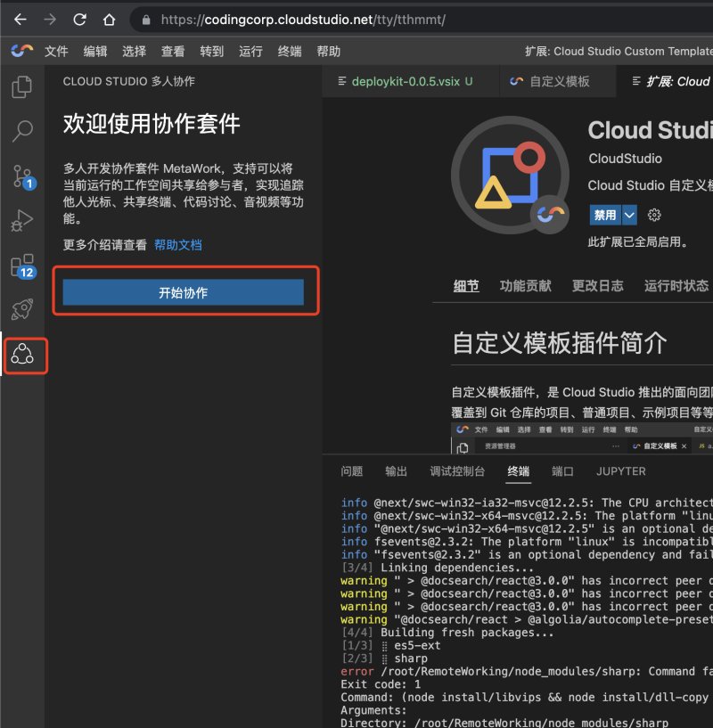Open the Search view in activity bar
This screenshot has height=728, width=713.
[21, 131]
